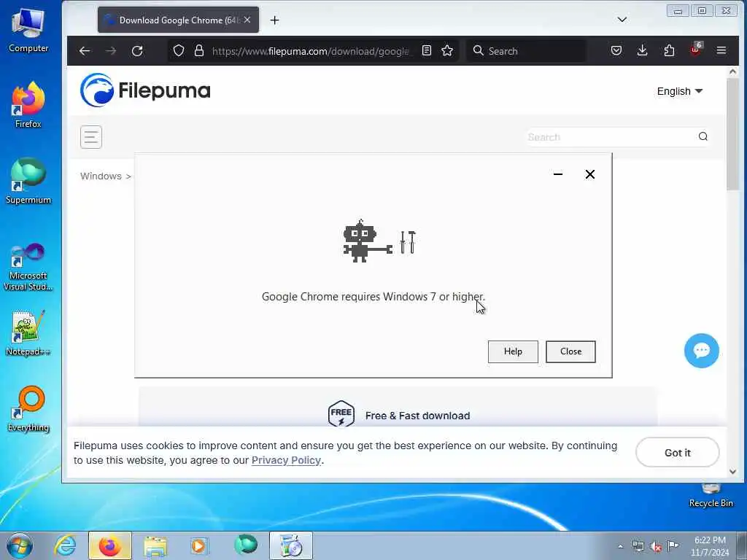Click the vertical scrollbar thumb

click(x=732, y=134)
